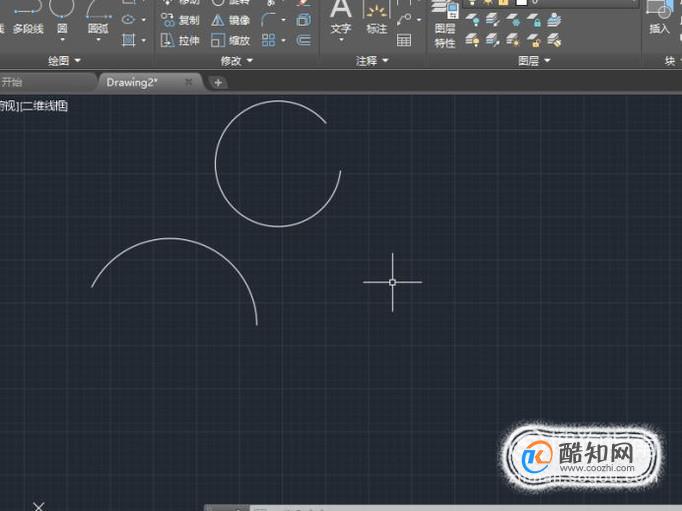Activate the 镜像 mirror command
The image size is (682, 511).
[x=231, y=20]
